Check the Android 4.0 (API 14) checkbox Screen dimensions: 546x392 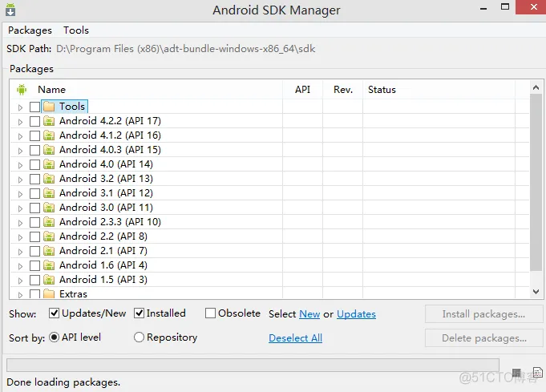point(34,164)
